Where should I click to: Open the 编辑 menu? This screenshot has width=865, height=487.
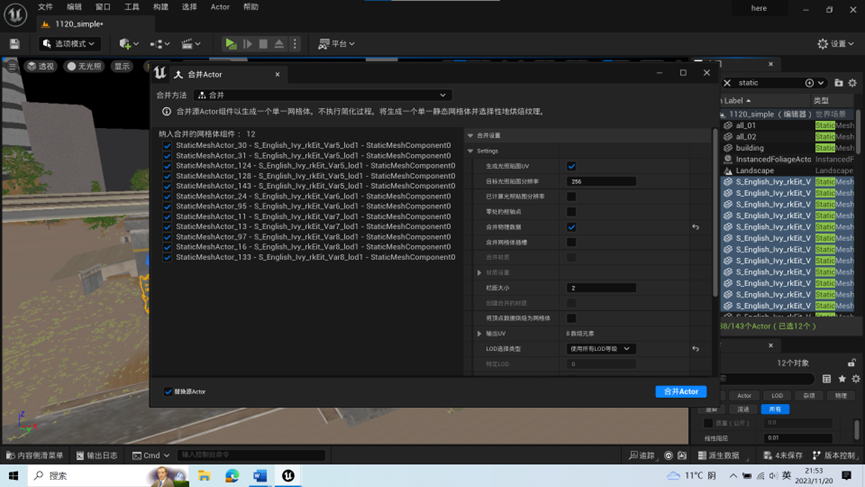pyautogui.click(x=74, y=7)
